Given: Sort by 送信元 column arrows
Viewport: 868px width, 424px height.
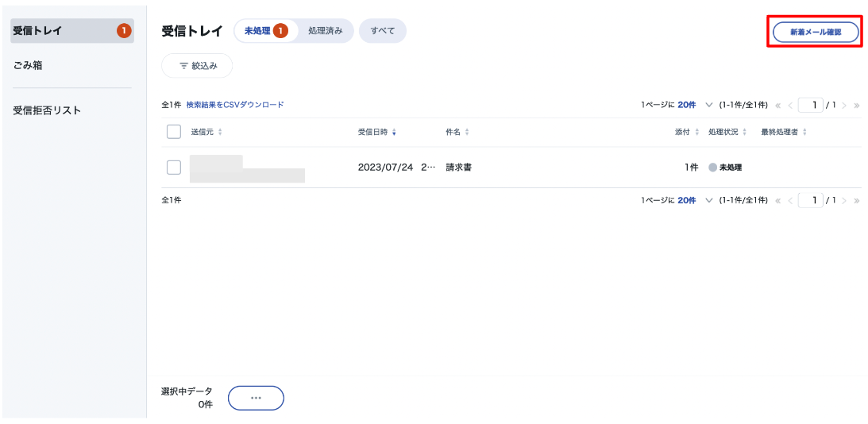Looking at the screenshot, I should 220,133.
